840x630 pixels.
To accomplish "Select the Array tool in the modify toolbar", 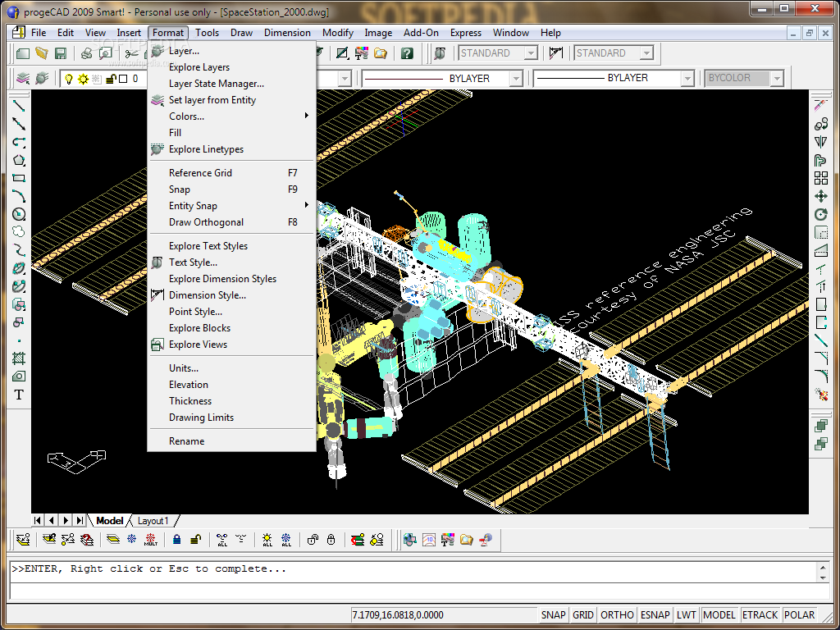I will (x=820, y=178).
